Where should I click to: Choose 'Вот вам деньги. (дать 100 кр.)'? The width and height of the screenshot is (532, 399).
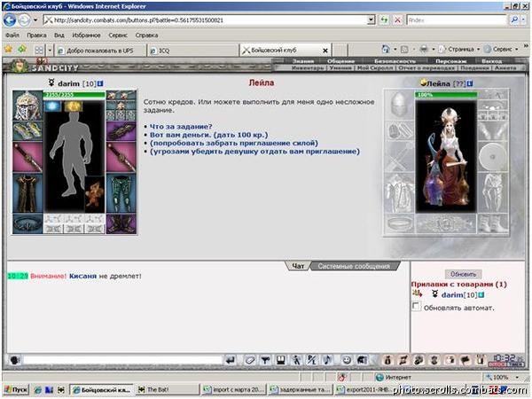208,135
